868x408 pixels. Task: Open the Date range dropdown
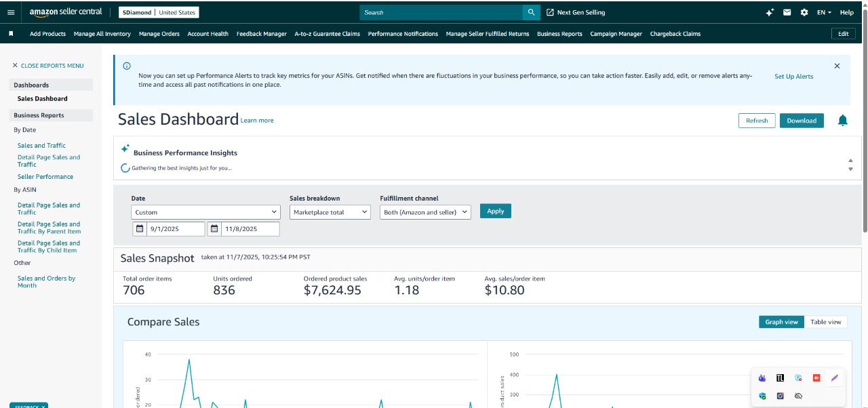point(205,212)
